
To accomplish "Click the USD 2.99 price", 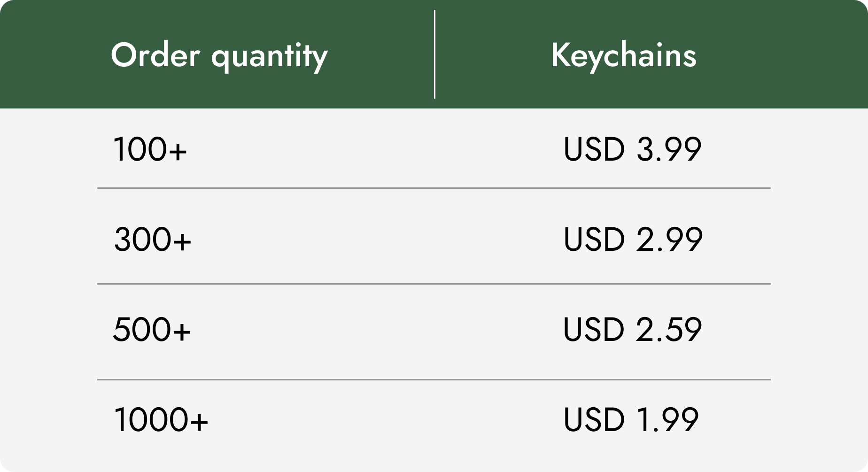I will 633,240.
